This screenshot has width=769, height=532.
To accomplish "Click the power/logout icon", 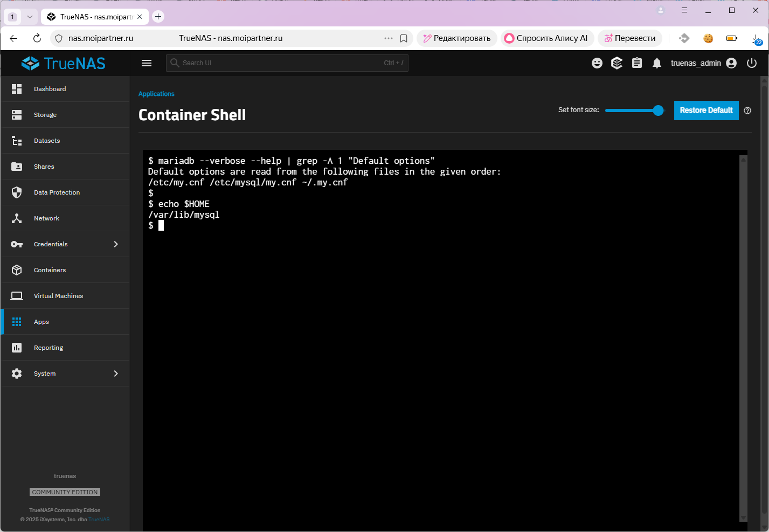I will (x=751, y=63).
